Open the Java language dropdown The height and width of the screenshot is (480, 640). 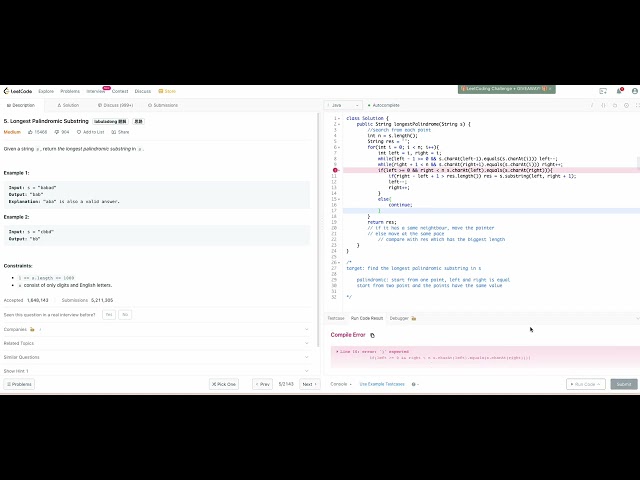coord(343,105)
